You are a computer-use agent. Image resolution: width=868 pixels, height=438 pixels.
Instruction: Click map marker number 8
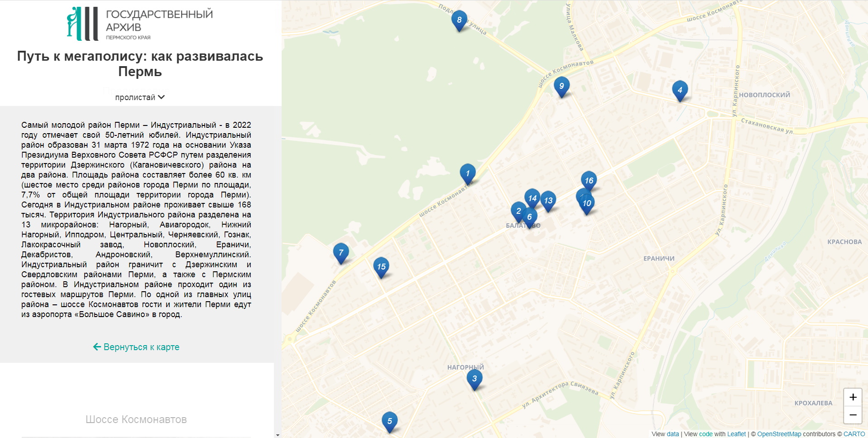pyautogui.click(x=459, y=20)
